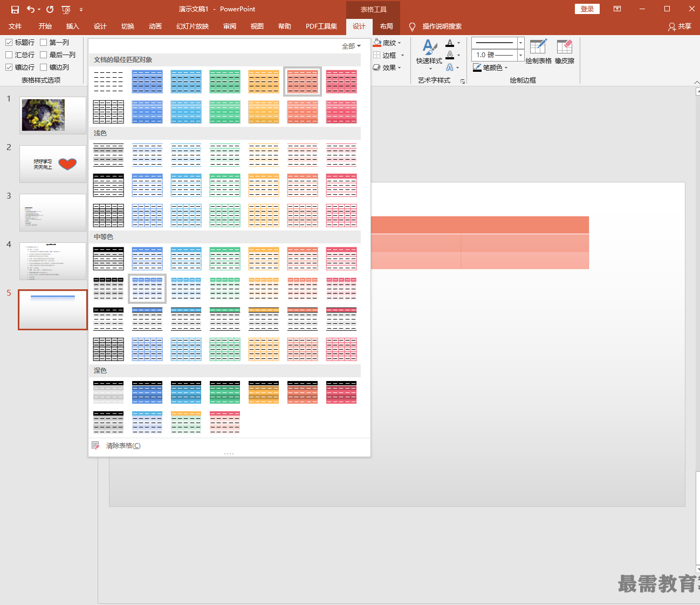The height and width of the screenshot is (605, 700).
Task: Choose the yellow table style in best match row
Action: [x=264, y=81]
